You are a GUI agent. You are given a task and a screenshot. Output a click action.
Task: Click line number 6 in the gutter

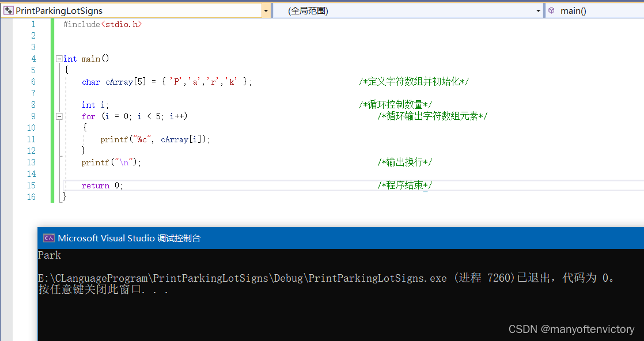33,82
